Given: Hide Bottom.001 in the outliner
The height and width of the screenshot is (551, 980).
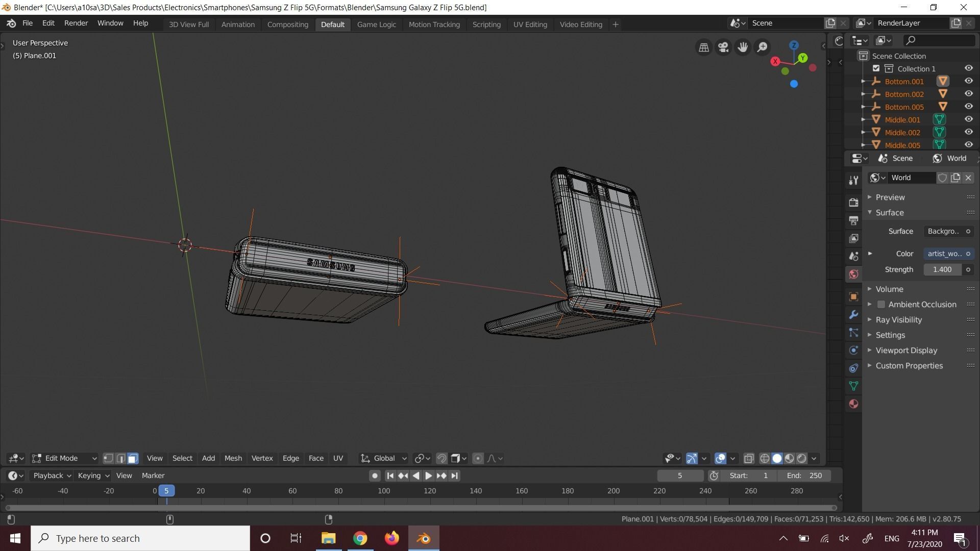Looking at the screenshot, I should (968, 81).
